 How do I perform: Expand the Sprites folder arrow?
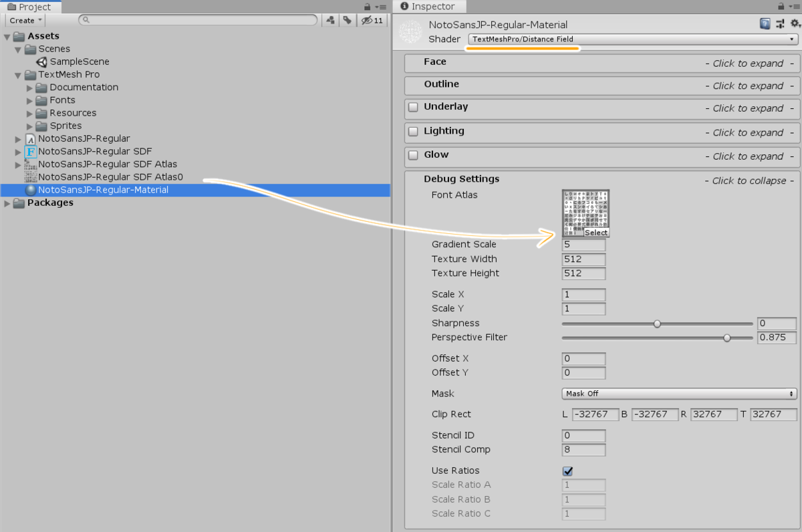coord(29,126)
